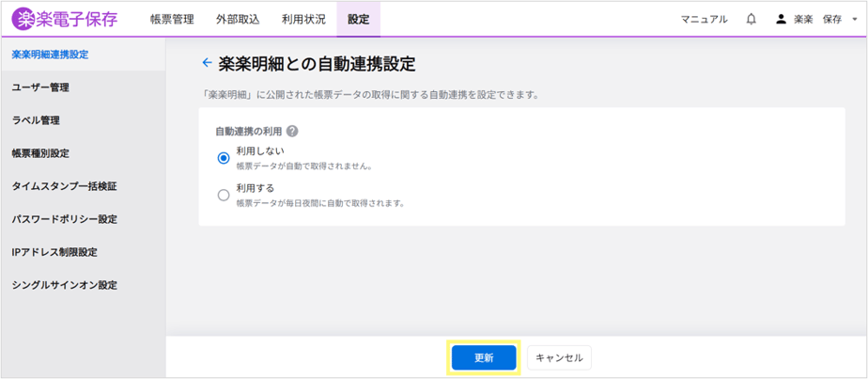The height and width of the screenshot is (379, 868).
Task: Open the 設定 menu tab
Action: pos(358,20)
